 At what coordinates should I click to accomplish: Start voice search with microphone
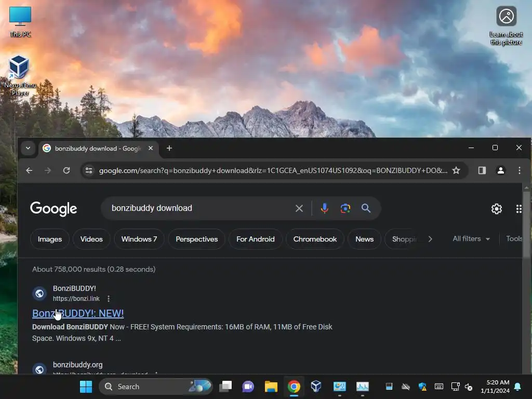pyautogui.click(x=324, y=208)
